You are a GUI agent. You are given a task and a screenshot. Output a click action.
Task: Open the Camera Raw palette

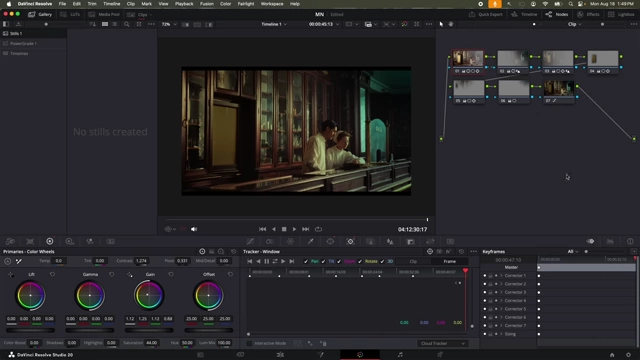[x=10, y=241]
